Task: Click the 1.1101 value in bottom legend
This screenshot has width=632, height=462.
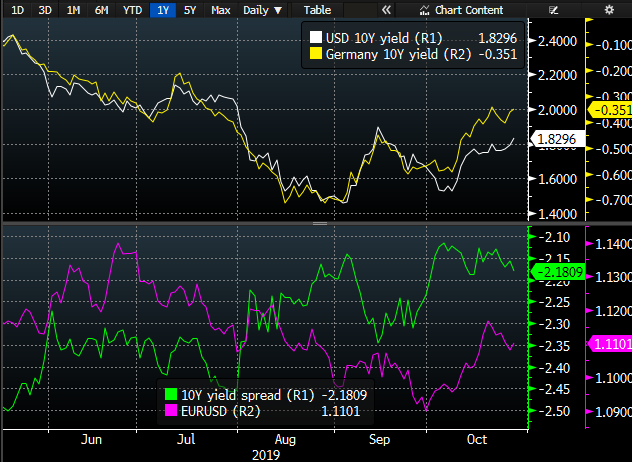Action: pyautogui.click(x=341, y=411)
